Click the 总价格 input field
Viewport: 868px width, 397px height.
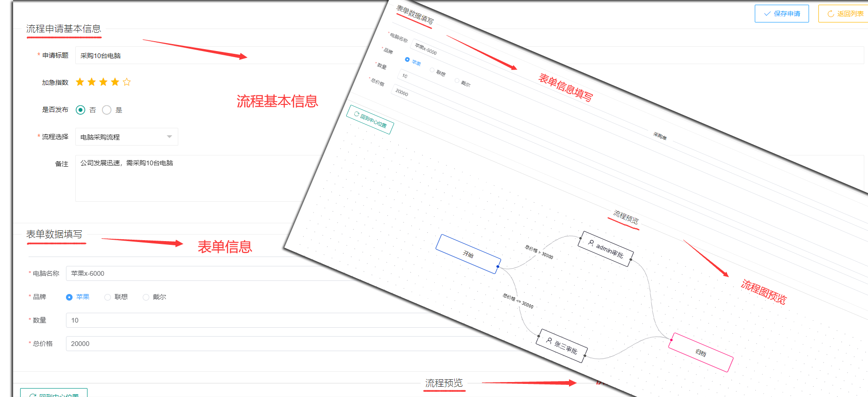click(x=290, y=344)
